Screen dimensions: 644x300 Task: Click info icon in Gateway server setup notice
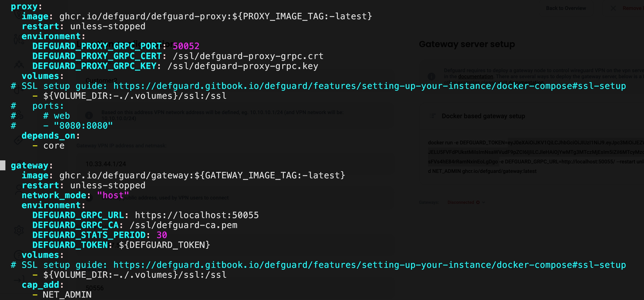(431, 76)
